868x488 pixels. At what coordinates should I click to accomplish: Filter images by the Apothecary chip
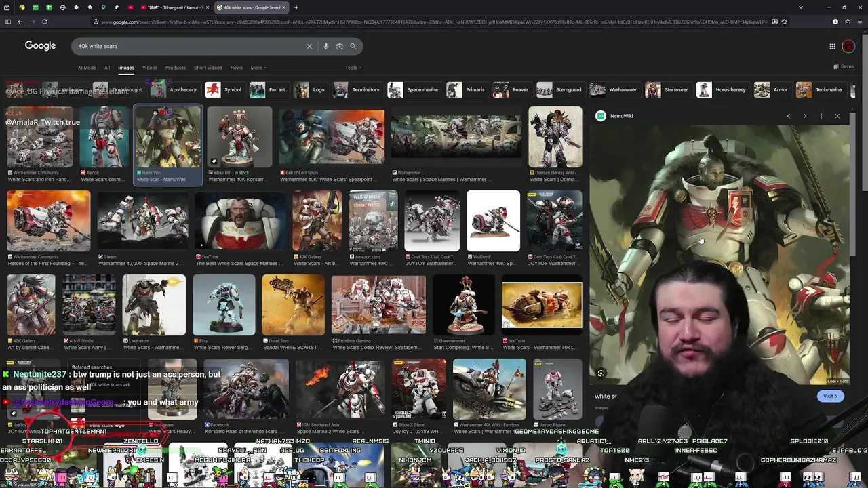coord(174,89)
